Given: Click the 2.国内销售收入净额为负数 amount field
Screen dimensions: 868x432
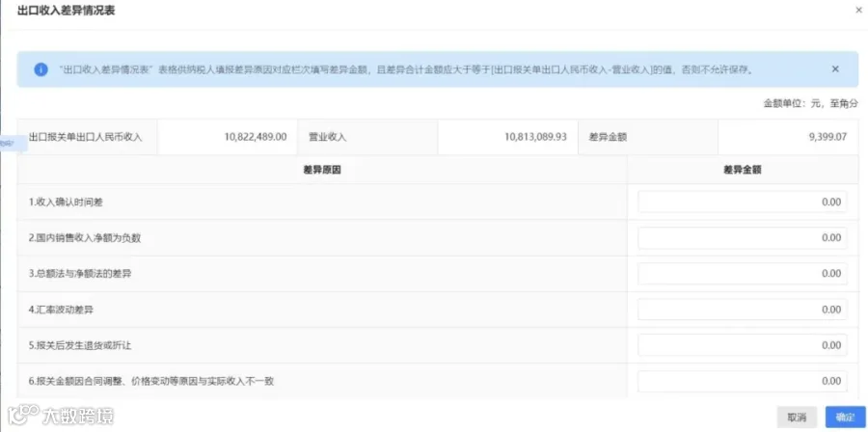Looking at the screenshot, I should click(x=743, y=238).
